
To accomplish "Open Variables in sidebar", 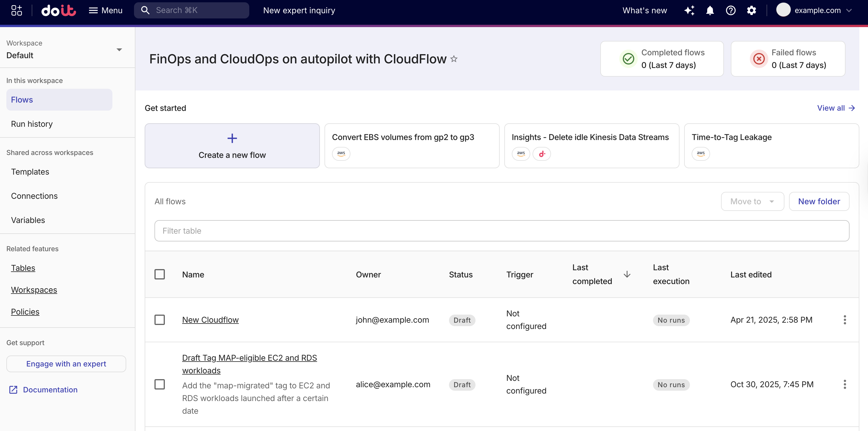I will (x=28, y=220).
